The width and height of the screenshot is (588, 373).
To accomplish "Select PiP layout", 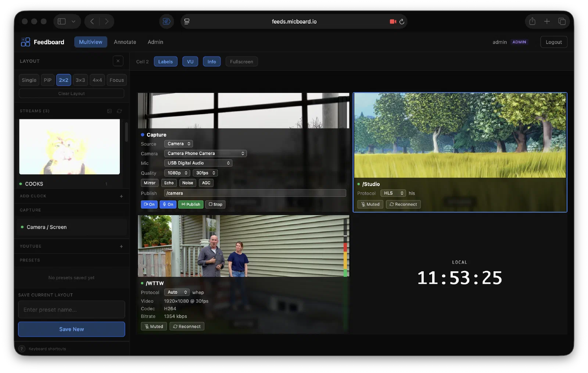I will click(x=48, y=80).
